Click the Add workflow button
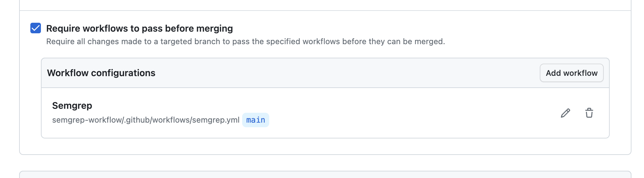This screenshot has width=644, height=178. 571,73
